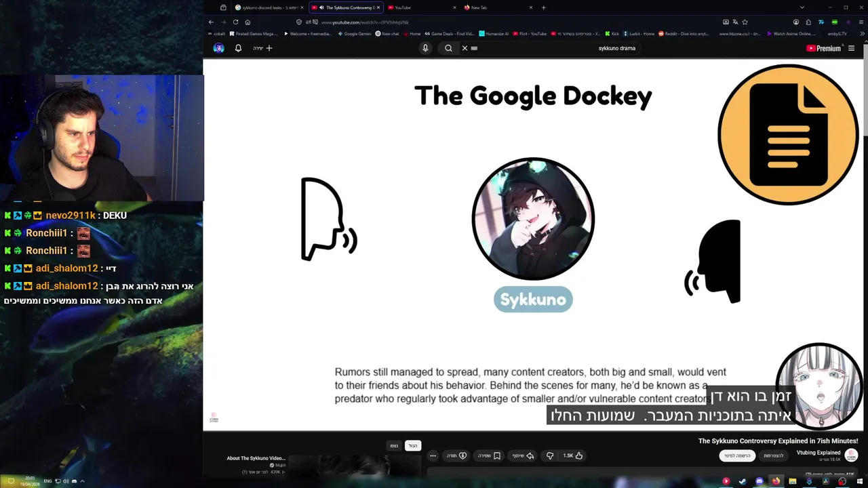Switch to the YouTube tab
This screenshot has height=488, width=868.
point(420,7)
